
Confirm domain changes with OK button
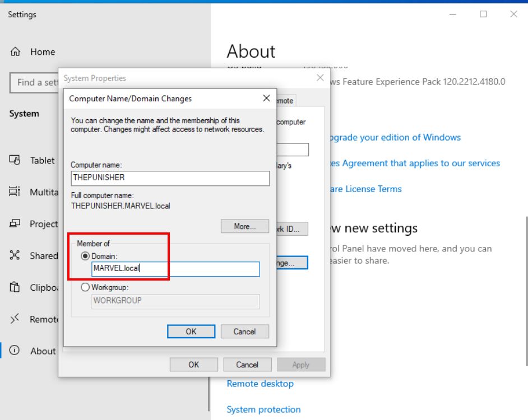(191, 332)
